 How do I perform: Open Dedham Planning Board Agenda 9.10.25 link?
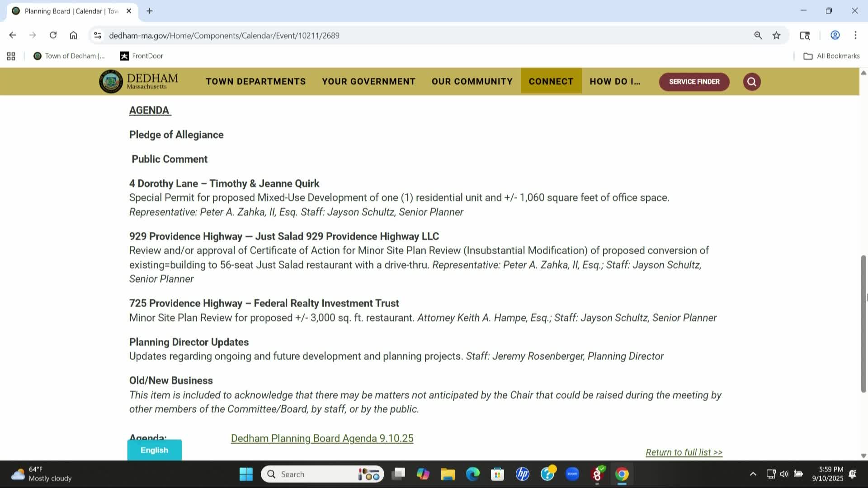[321, 438]
